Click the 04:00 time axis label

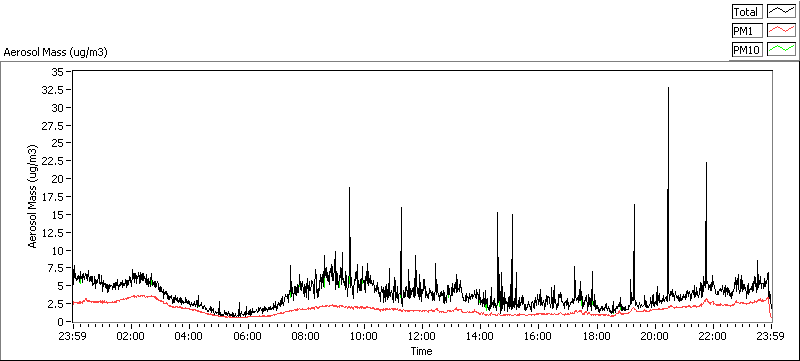tap(189, 336)
